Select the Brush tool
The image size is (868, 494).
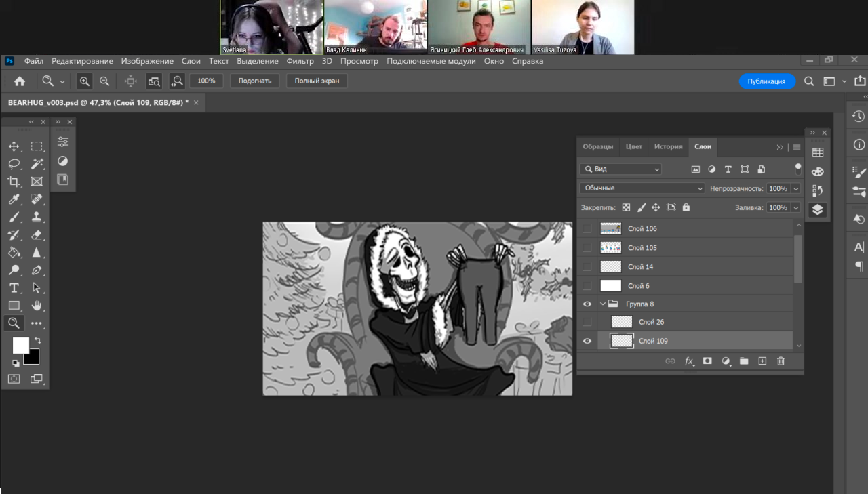pos(14,217)
